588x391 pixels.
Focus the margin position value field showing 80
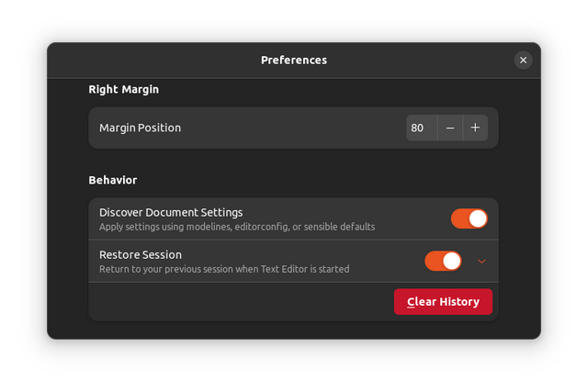pyautogui.click(x=422, y=128)
